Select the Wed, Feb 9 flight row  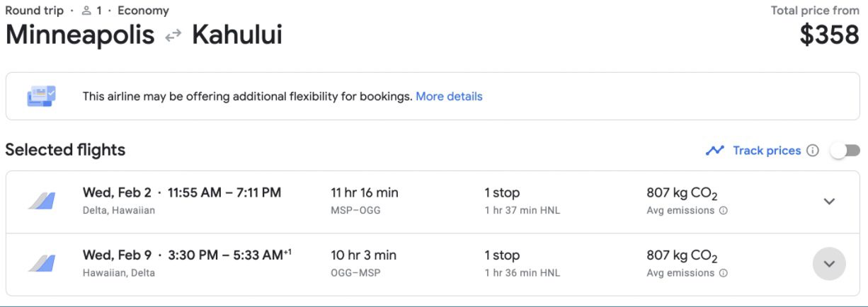pyautogui.click(x=433, y=264)
